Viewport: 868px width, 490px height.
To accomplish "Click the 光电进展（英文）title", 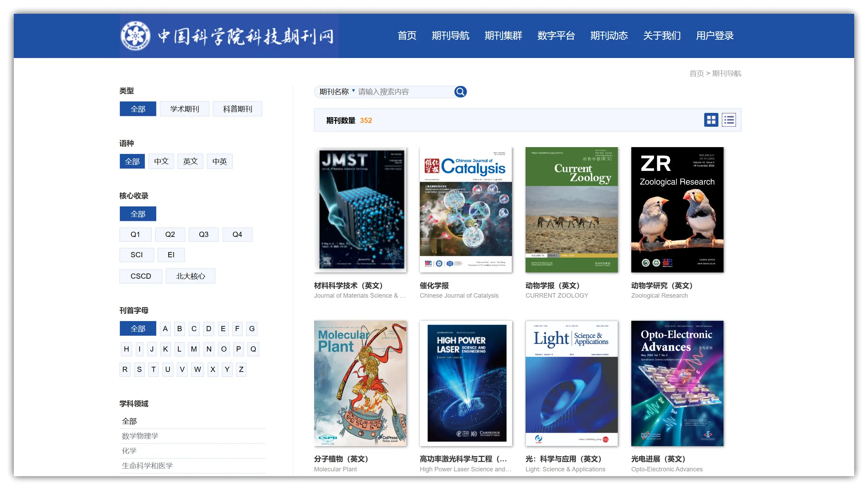I will point(658,459).
